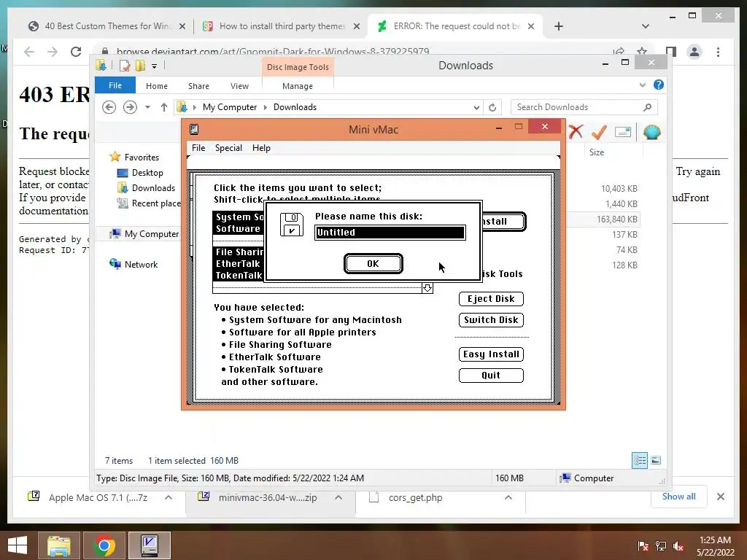Screen dimensions: 747x560
Task: Click the Disc Image Tools contextual tab
Action: pos(298,67)
